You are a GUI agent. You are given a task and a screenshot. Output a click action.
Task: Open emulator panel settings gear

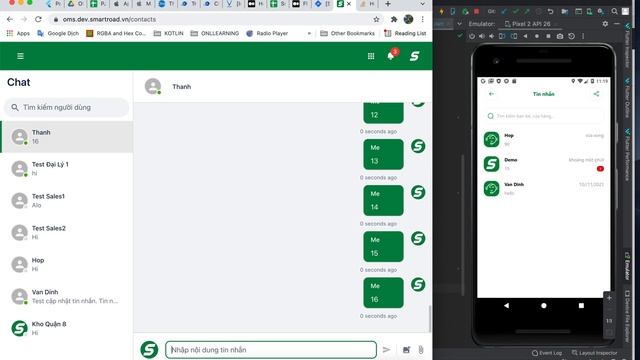(605, 24)
